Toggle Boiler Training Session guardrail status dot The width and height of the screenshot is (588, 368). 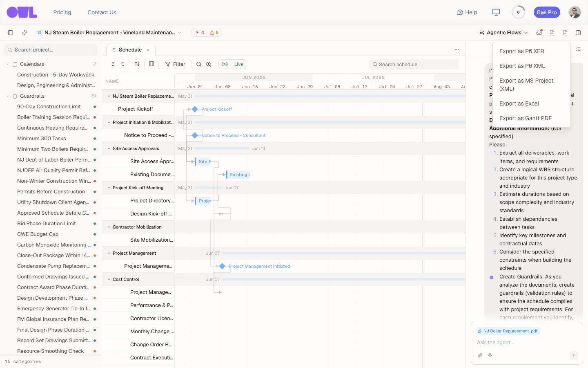pos(95,117)
